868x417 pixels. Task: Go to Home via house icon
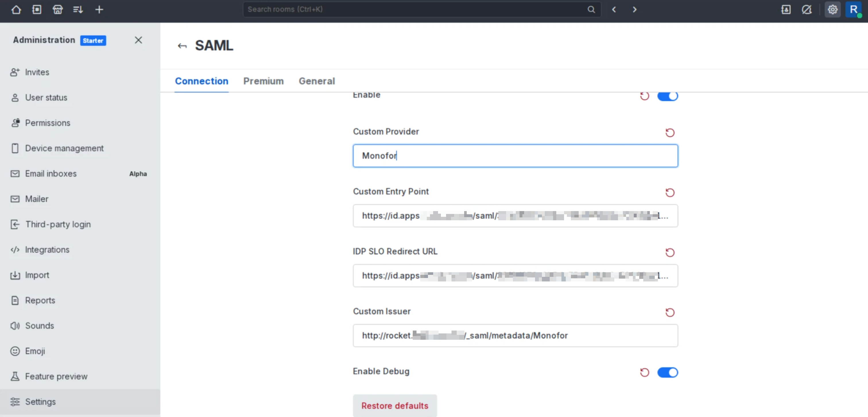[x=16, y=9]
